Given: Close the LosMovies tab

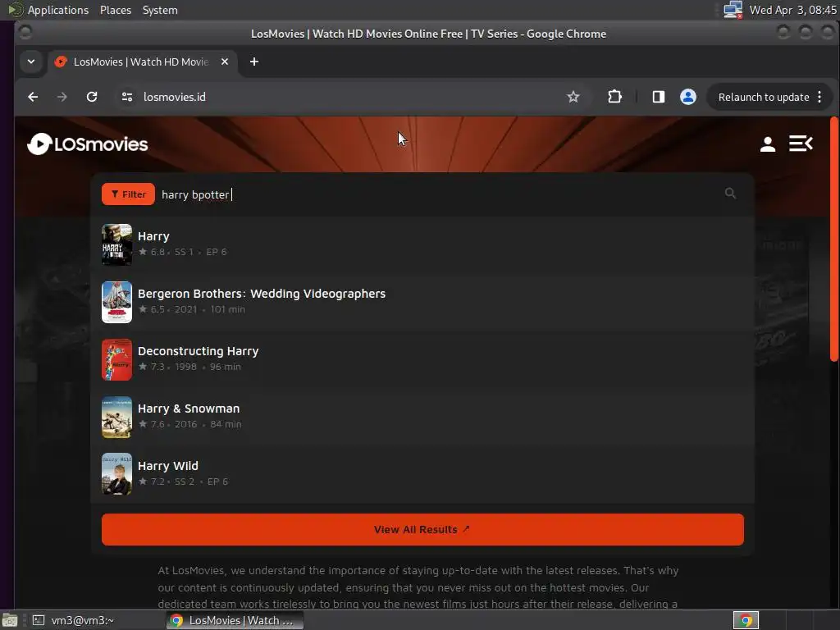Looking at the screenshot, I should click(x=225, y=62).
